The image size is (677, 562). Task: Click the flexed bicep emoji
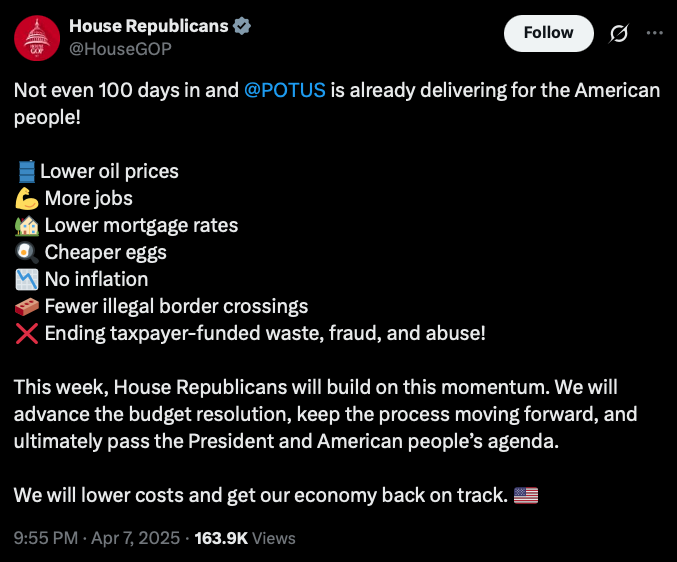point(25,198)
